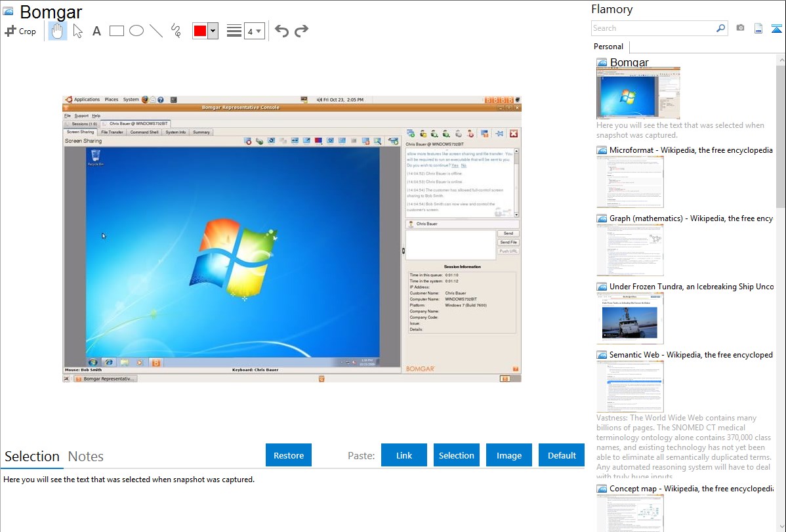Click the icon beside Concept map title

[602, 488]
